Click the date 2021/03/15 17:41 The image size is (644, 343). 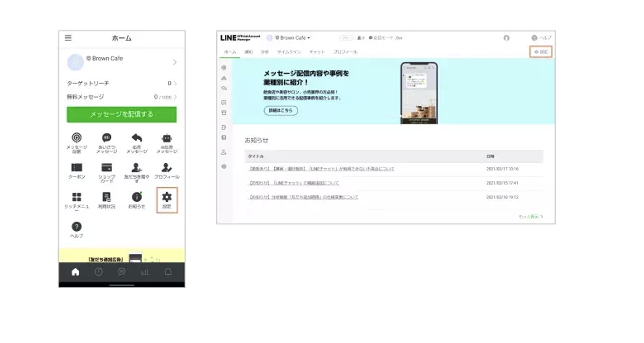(502, 183)
